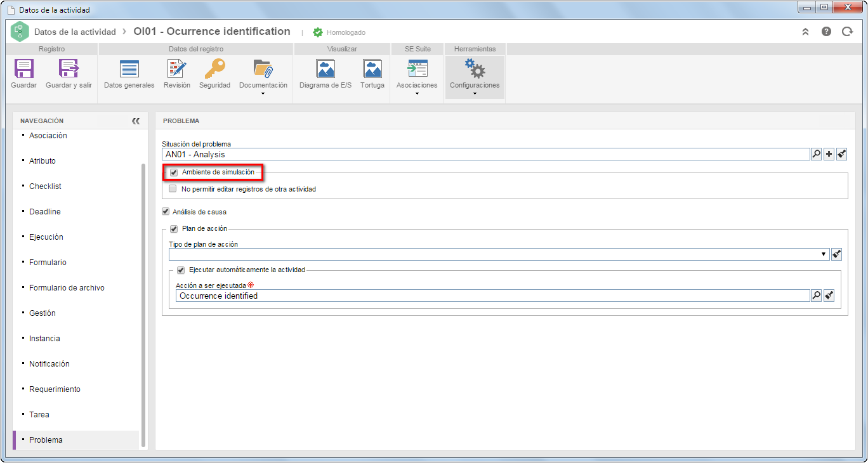
Task: Collapse the Navegación panel
Action: click(136, 121)
